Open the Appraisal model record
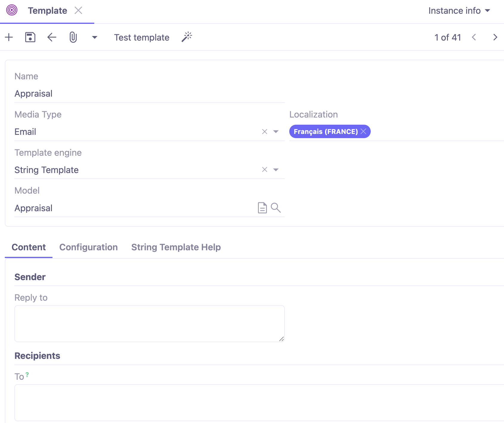504x423 pixels. tap(262, 208)
